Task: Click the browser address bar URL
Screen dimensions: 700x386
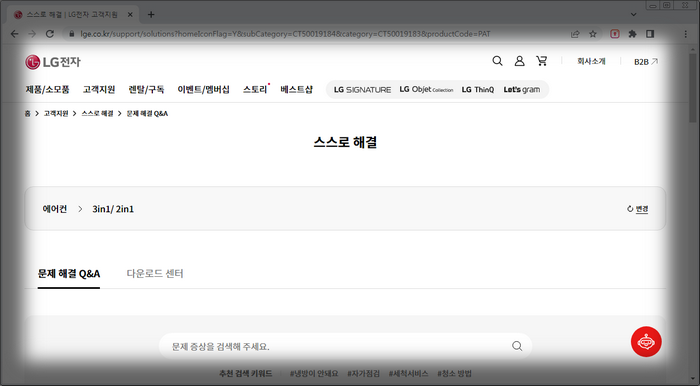Action: click(x=285, y=34)
